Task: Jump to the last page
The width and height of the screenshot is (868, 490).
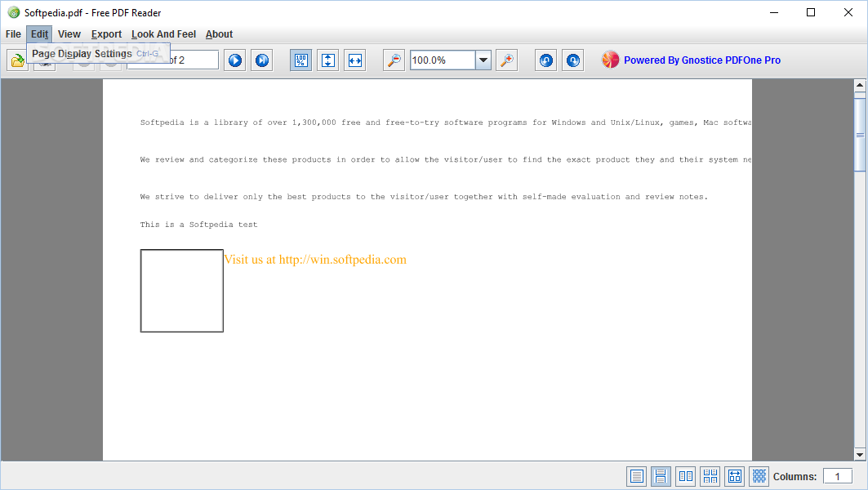Action: pos(262,60)
